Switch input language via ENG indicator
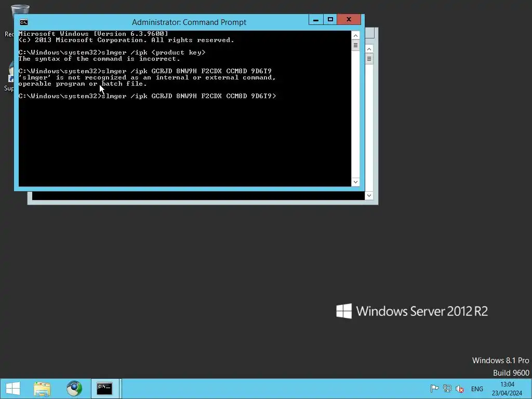This screenshot has width=532, height=399. (477, 389)
